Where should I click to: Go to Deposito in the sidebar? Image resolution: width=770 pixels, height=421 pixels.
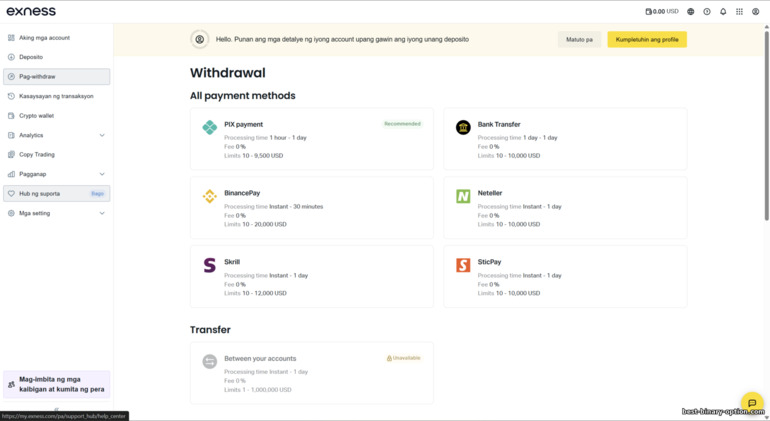pyautogui.click(x=31, y=57)
